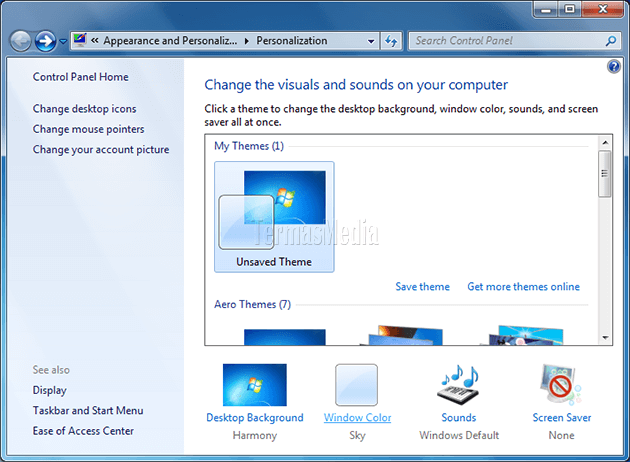Click the breadcrumb arrow before Personalization
Image resolution: width=630 pixels, height=462 pixels.
(247, 41)
